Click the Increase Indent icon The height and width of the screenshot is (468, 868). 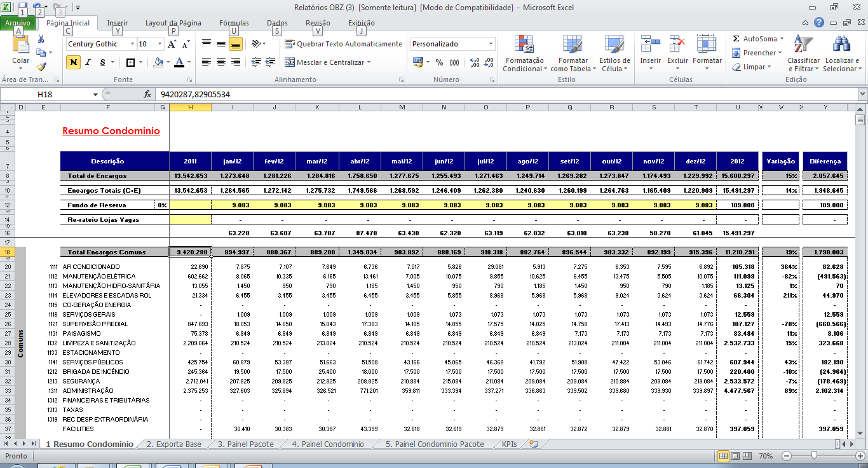click(x=271, y=62)
